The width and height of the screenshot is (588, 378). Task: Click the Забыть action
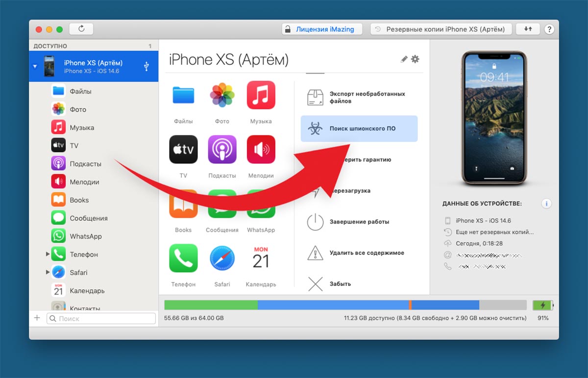(x=359, y=284)
